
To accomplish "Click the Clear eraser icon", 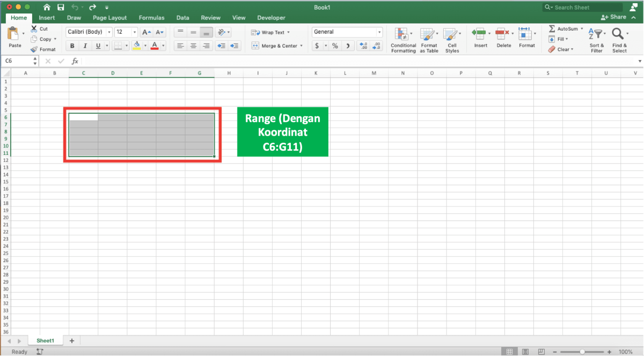I will click(552, 49).
